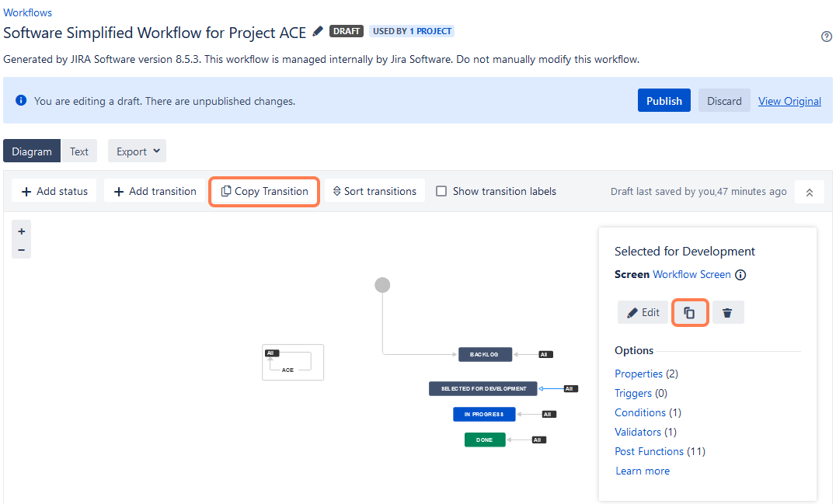This screenshot has width=836, height=504.
Task: Click the pencil icon beside the workflow title
Action: (318, 32)
